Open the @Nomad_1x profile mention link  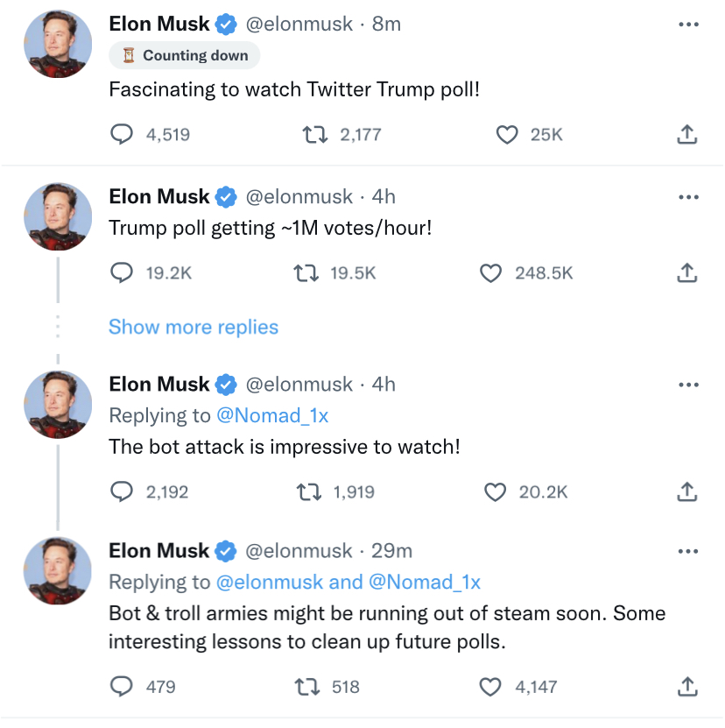[272, 415]
